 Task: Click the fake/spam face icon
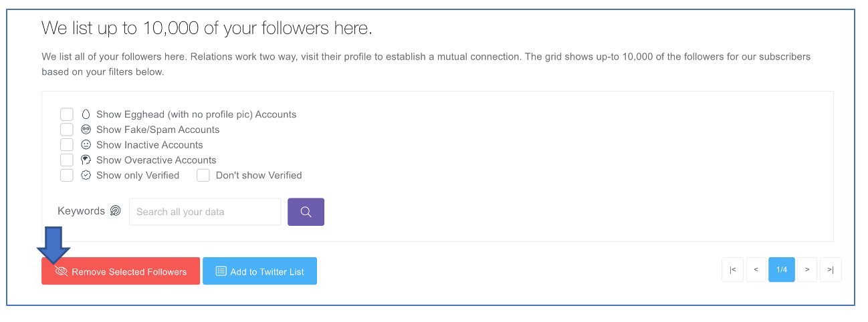pyautogui.click(x=86, y=130)
